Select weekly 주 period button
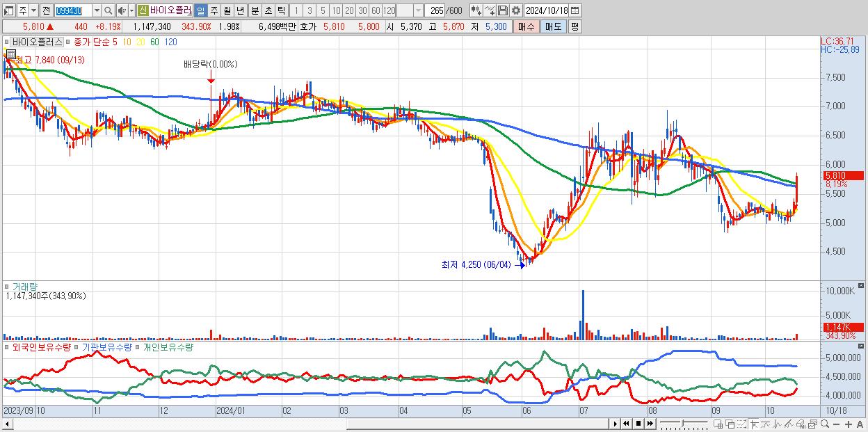 (x=214, y=10)
